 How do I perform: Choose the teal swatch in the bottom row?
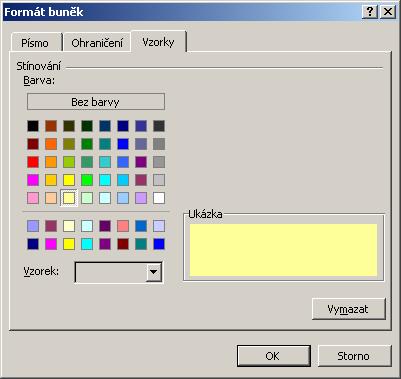[x=141, y=244]
